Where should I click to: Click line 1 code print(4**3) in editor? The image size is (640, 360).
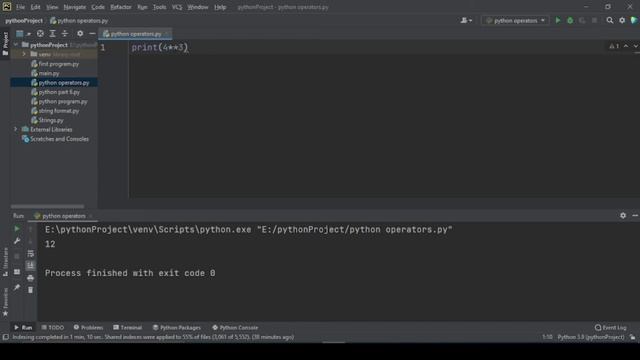point(160,47)
